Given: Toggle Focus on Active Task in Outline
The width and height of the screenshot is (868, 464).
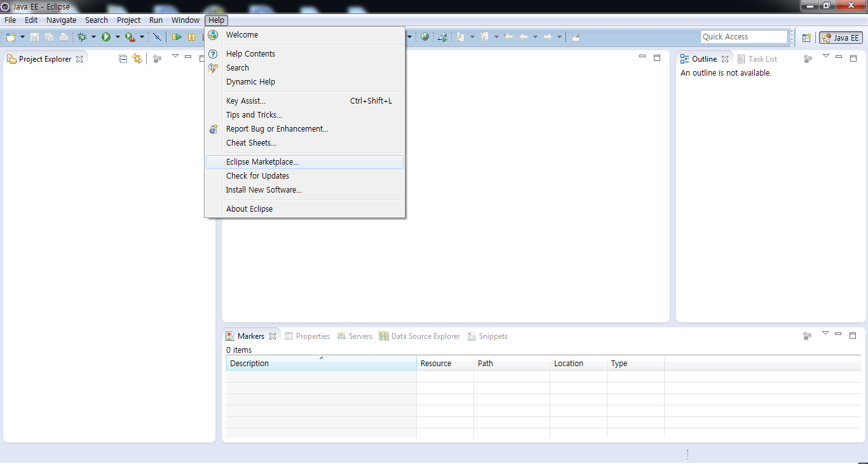Looking at the screenshot, I should pyautogui.click(x=808, y=58).
